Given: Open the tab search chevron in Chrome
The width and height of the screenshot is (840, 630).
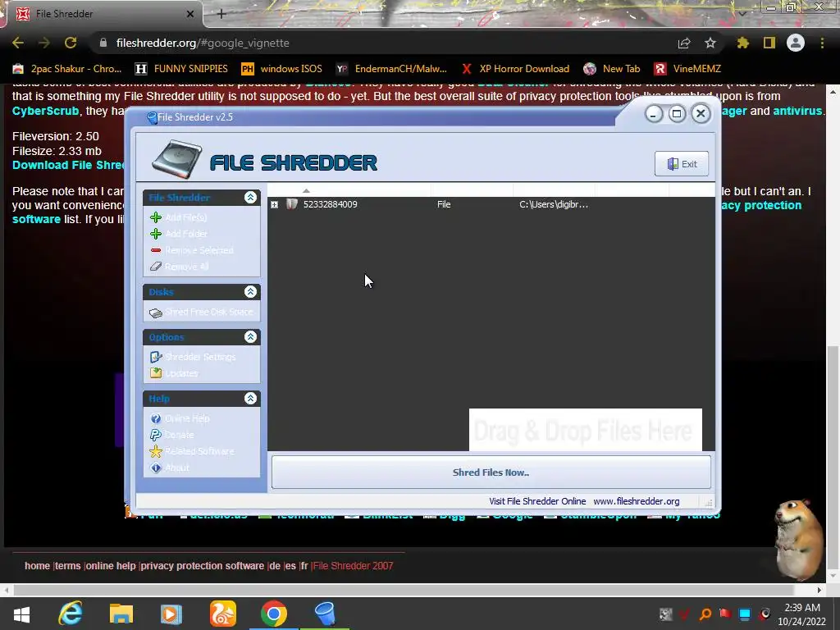Looking at the screenshot, I should (742, 13).
